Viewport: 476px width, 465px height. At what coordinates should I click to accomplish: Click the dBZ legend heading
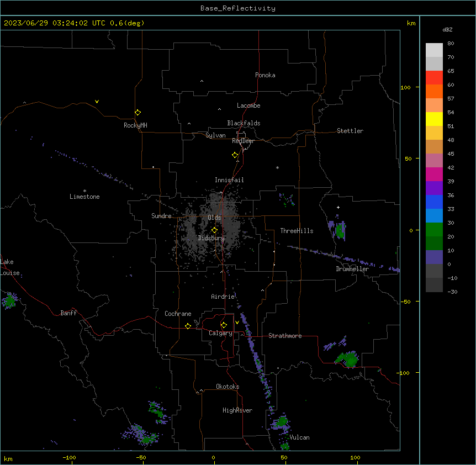click(447, 30)
